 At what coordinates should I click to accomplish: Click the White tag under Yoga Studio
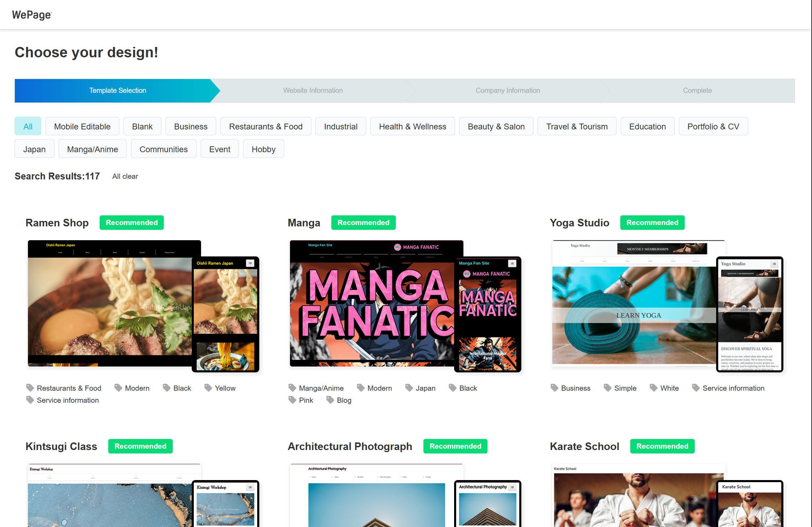coord(669,388)
